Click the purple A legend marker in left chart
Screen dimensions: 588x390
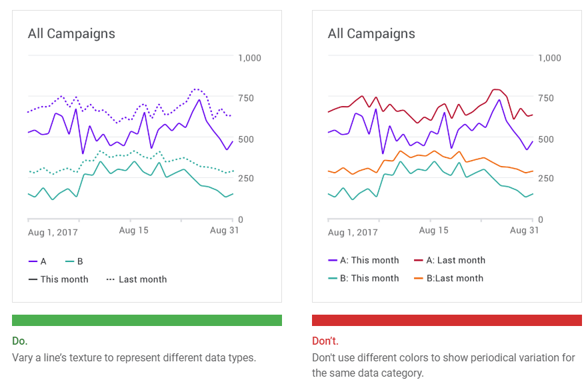point(32,261)
